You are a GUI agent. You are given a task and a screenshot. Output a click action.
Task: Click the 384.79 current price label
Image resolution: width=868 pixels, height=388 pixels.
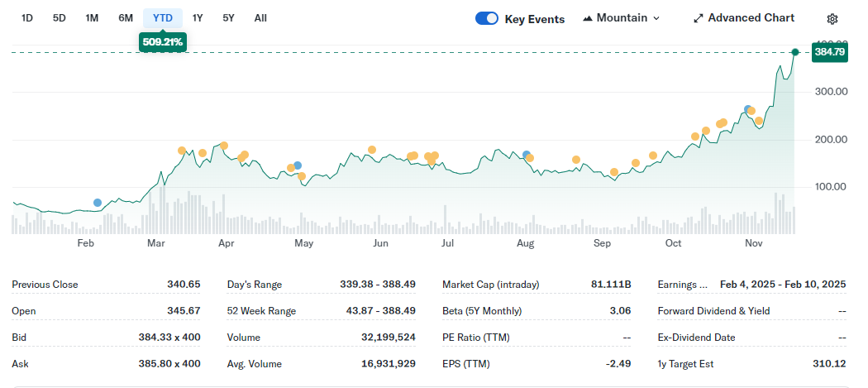pos(829,52)
